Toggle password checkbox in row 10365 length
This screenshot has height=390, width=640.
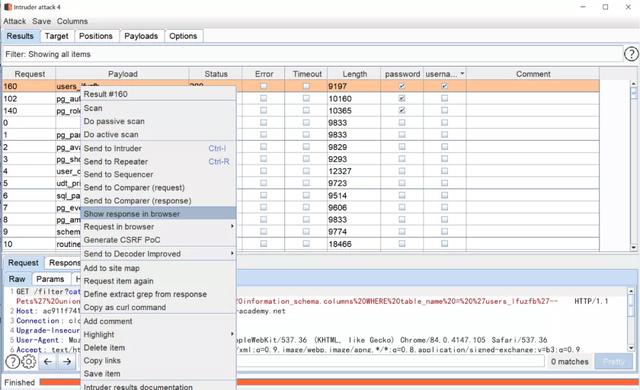coord(402,110)
